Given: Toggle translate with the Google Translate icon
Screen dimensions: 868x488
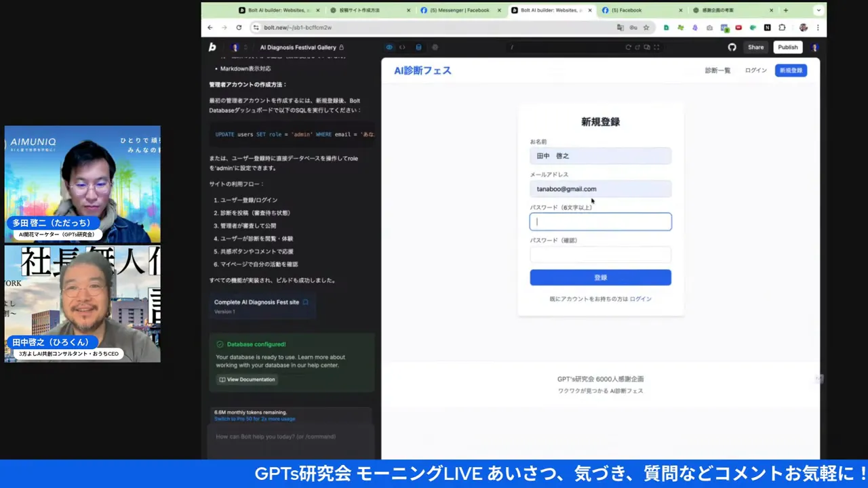Looking at the screenshot, I should pos(620,27).
